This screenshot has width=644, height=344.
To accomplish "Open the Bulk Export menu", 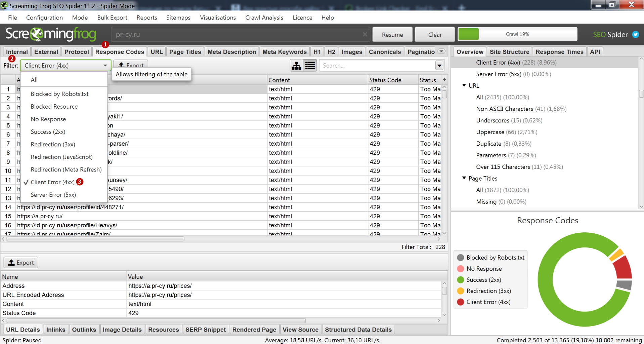I will click(112, 17).
